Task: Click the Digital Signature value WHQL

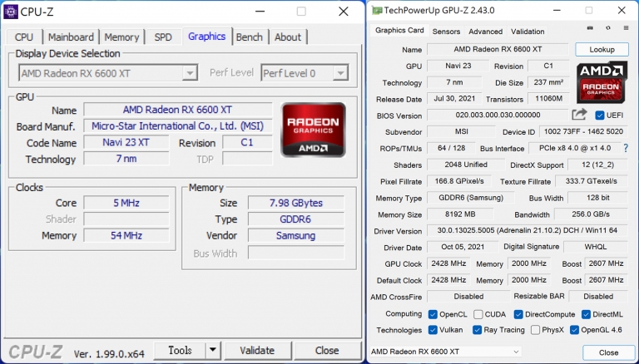Action: point(596,247)
